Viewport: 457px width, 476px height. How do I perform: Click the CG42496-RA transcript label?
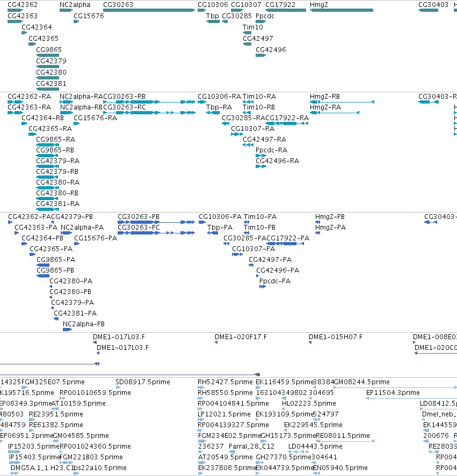click(x=278, y=160)
